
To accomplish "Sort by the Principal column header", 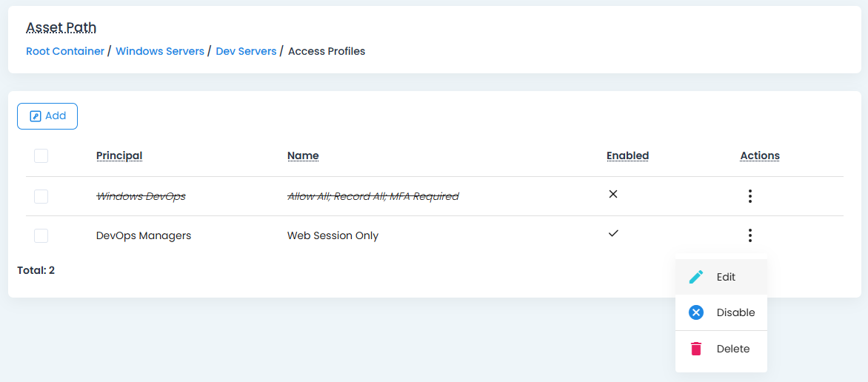I will tap(119, 155).
